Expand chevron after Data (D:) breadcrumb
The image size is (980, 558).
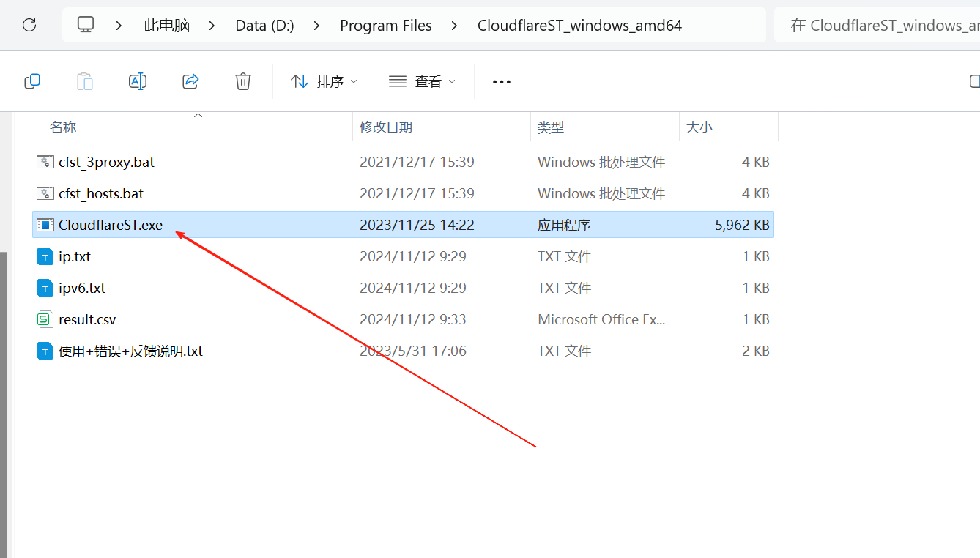317,26
